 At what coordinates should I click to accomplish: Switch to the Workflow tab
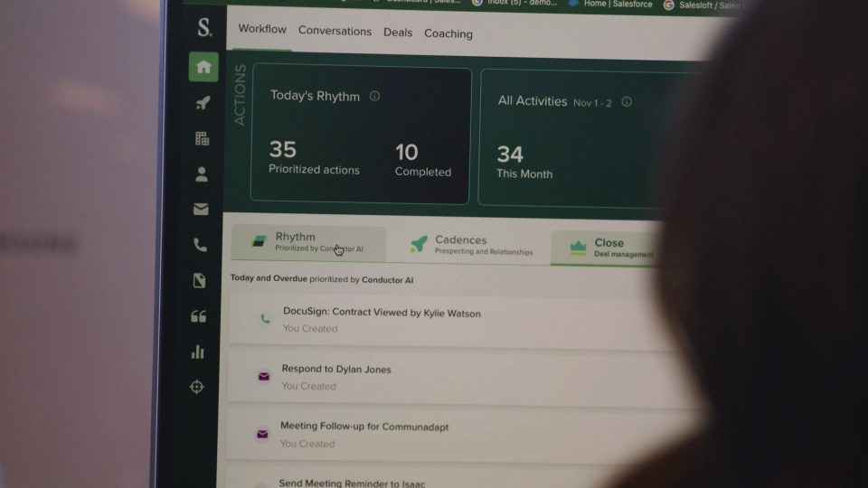[x=262, y=29]
